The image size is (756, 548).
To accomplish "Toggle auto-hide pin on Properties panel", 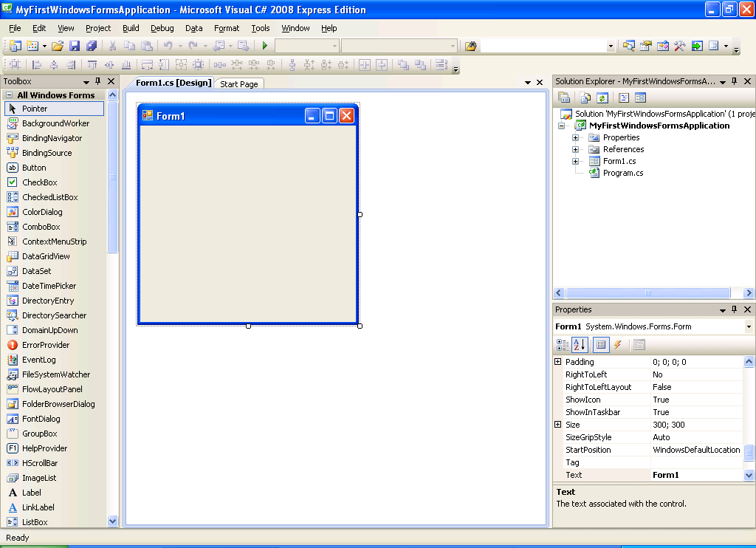I will [x=735, y=309].
